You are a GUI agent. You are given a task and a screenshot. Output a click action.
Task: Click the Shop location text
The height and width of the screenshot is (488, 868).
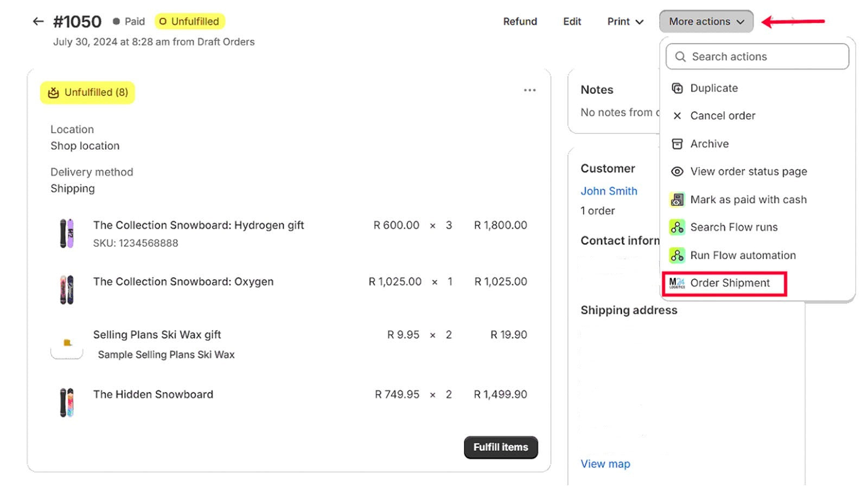point(85,146)
